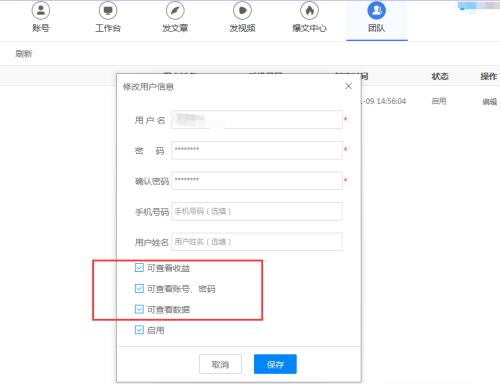Toggle the 可查看账号、密码 checkbox
500x384 pixels.
pos(139,288)
